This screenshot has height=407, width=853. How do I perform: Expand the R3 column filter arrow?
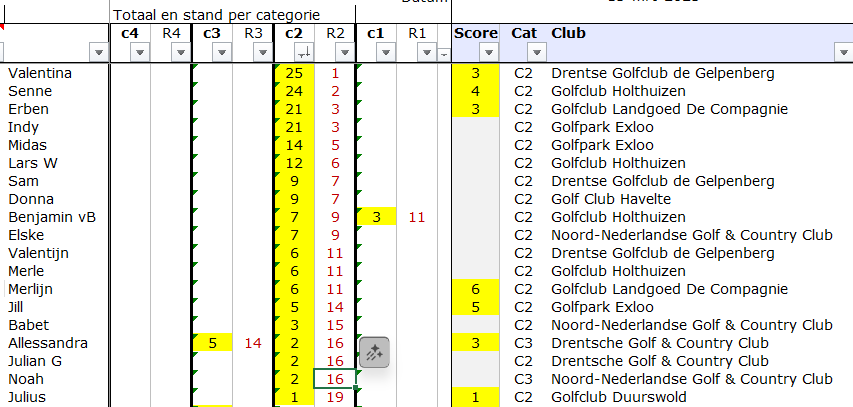263,53
